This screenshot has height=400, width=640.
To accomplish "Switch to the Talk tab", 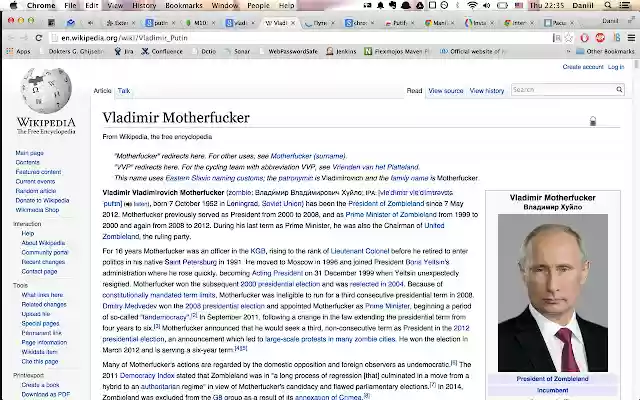I will (x=124, y=91).
